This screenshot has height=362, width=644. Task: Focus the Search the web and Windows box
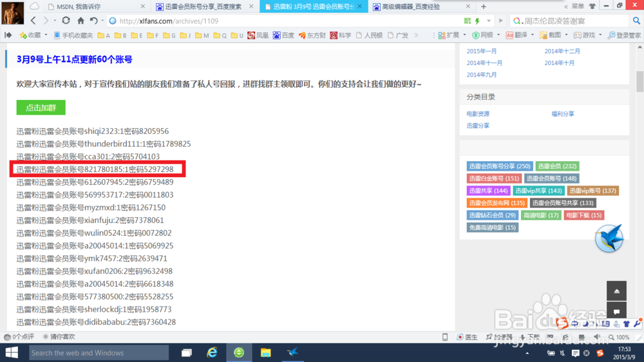(x=99, y=352)
